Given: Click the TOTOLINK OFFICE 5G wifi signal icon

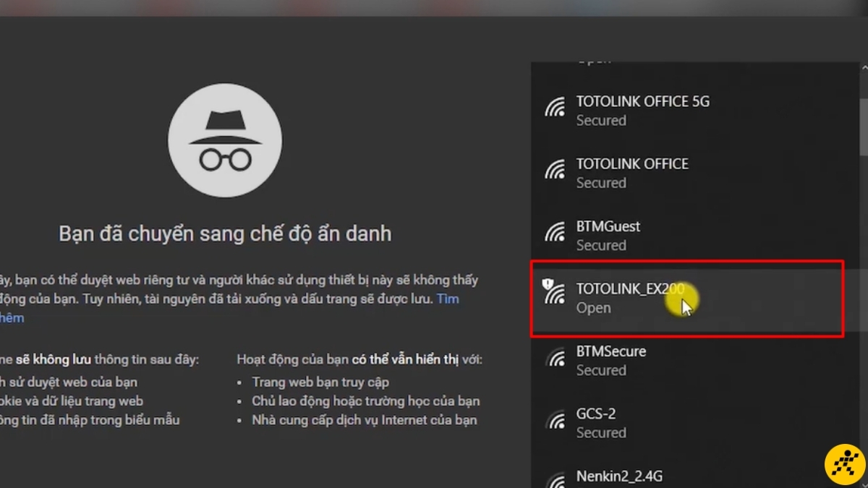Looking at the screenshot, I should (555, 108).
